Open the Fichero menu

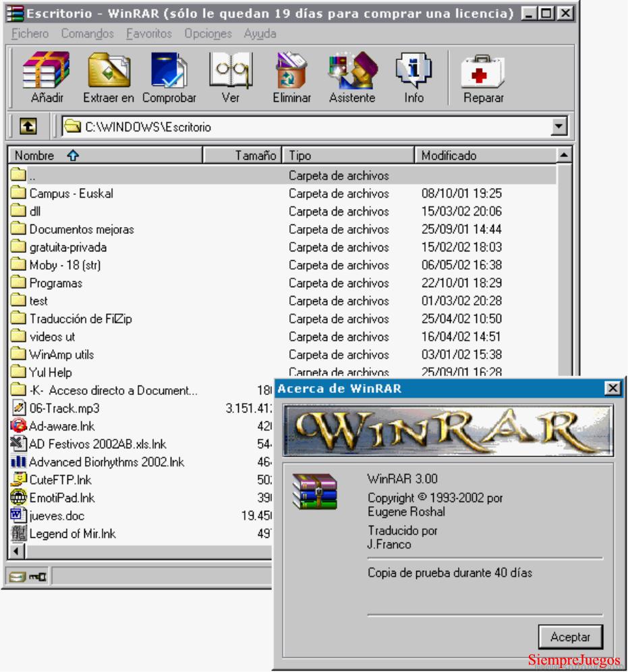(x=30, y=34)
